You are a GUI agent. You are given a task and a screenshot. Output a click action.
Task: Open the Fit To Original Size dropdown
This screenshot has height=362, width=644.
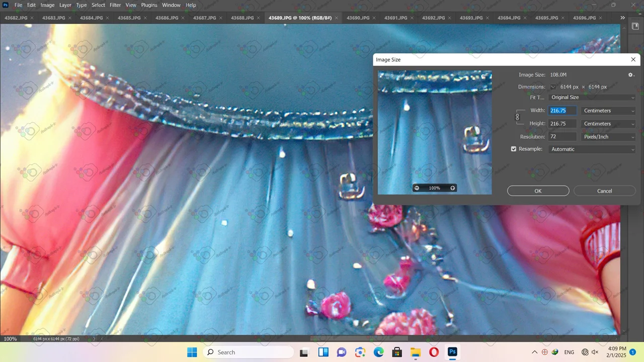(592, 98)
